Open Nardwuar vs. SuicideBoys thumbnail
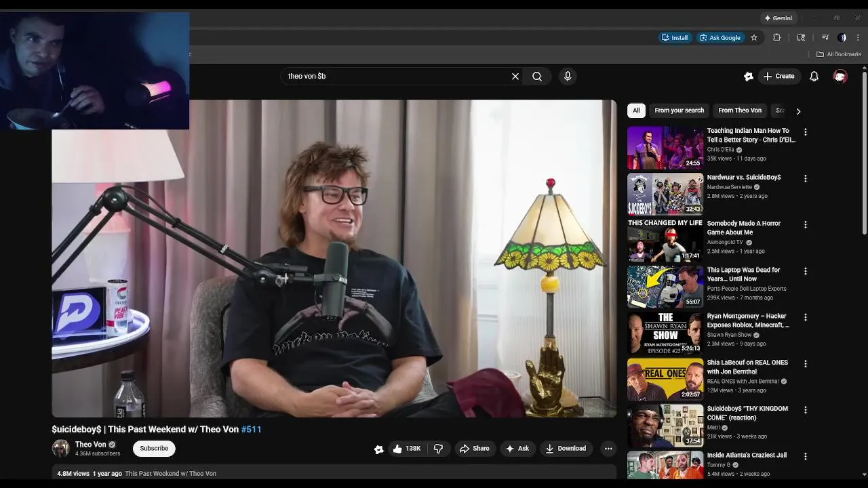The image size is (868, 488). click(x=665, y=194)
